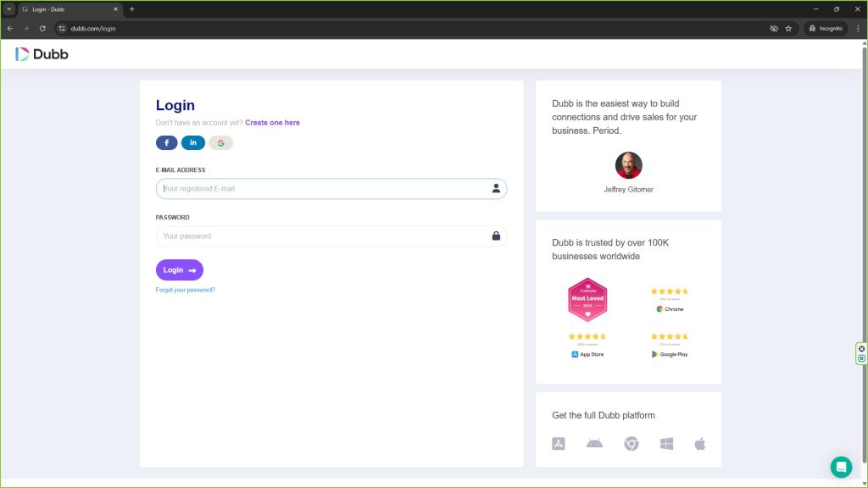Focus the E-mail address input field
868x488 pixels.
pyautogui.click(x=331, y=189)
